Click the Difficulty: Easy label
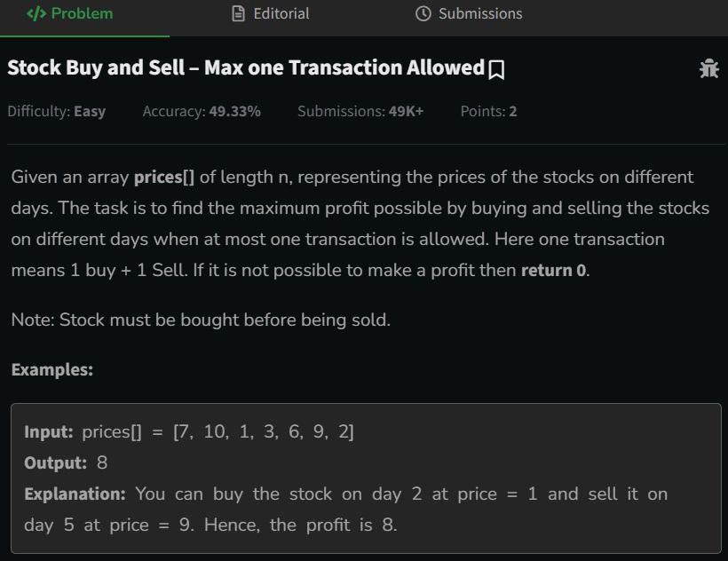Viewport: 728px width, 561px height. [x=57, y=111]
